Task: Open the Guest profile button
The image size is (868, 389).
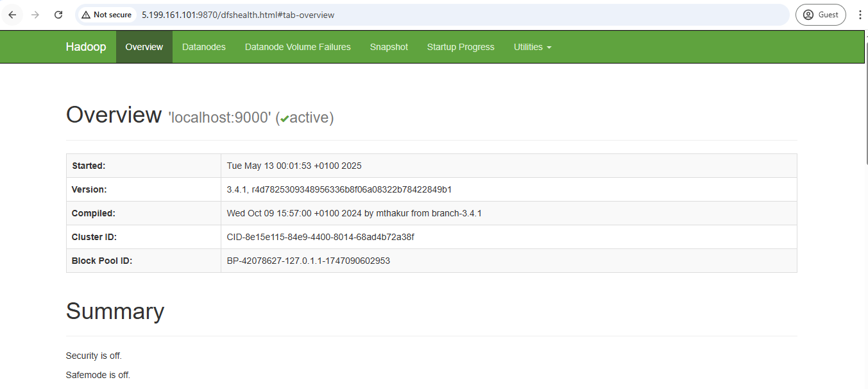Action: click(821, 15)
